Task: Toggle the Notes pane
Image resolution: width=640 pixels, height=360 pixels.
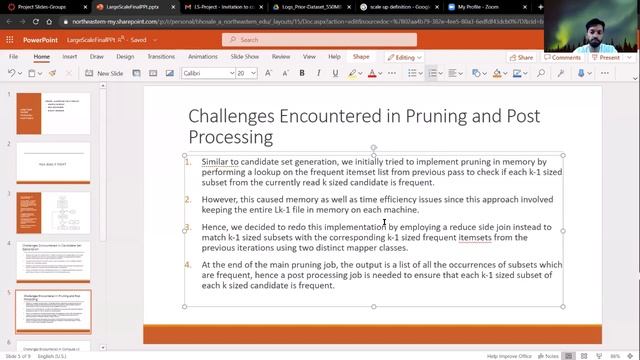Action: click(548, 356)
